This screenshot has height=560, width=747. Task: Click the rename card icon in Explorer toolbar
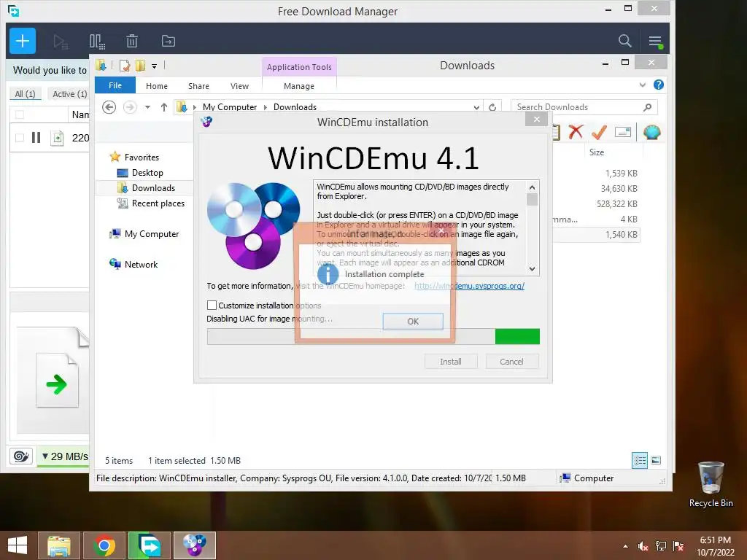point(623,132)
